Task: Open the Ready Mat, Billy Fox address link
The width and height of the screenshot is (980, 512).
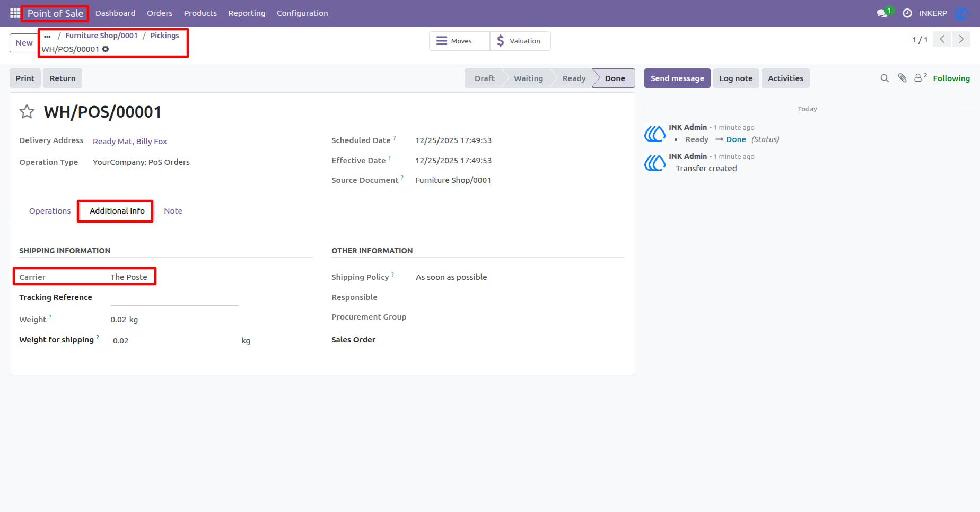Action: point(130,142)
